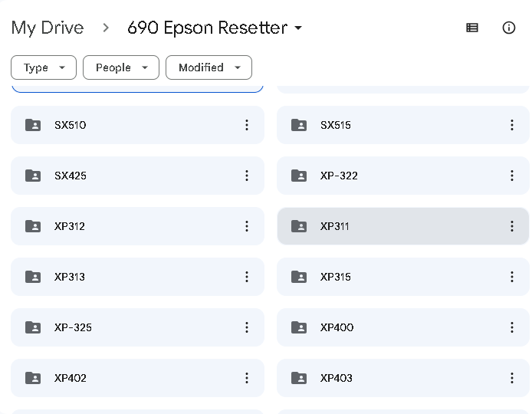Open more actions for XP313 folder
The height and width of the screenshot is (414, 532).
pyautogui.click(x=247, y=277)
